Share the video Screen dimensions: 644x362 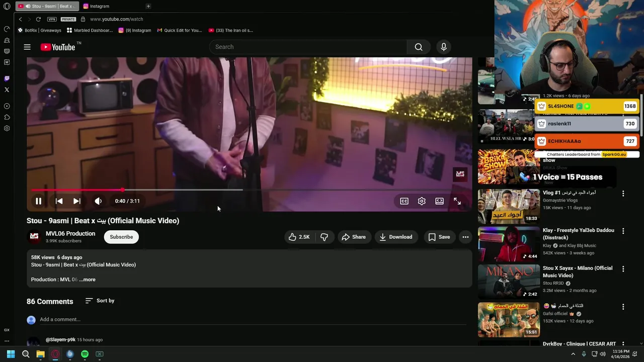pyautogui.click(x=354, y=237)
